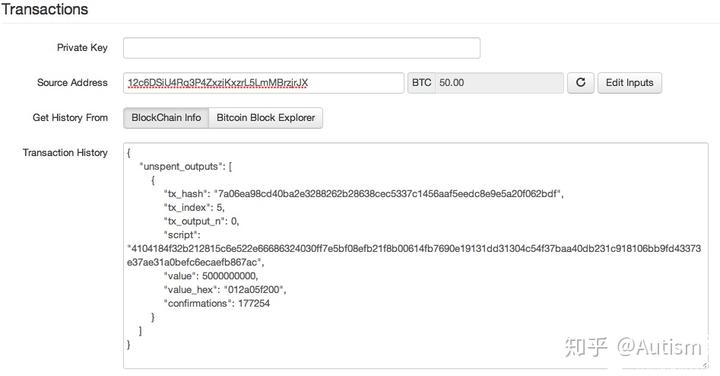The image size is (720, 376).
Task: Open the Edit Inputs button
Action: click(x=630, y=83)
